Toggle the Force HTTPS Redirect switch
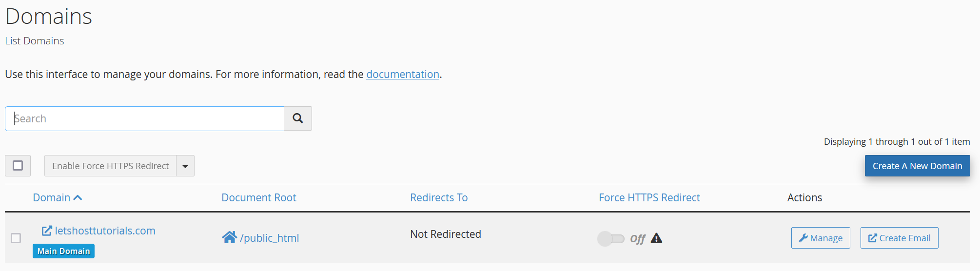980x271 pixels. (x=611, y=238)
